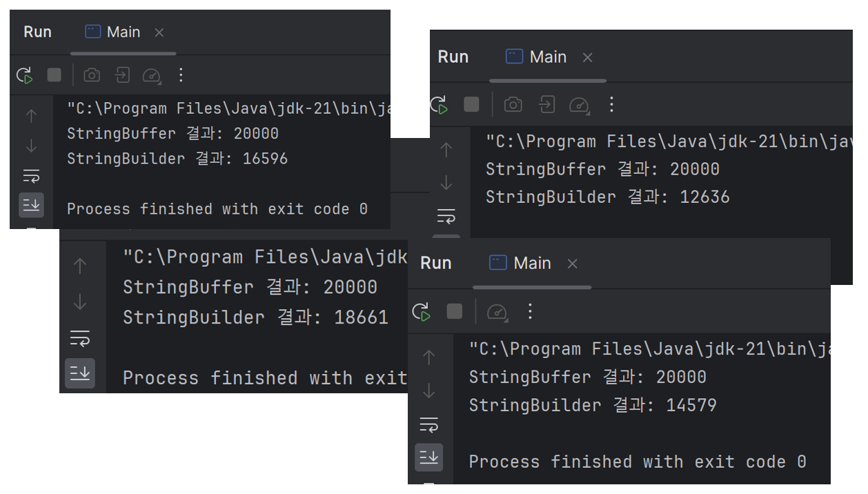Image resolution: width=868 pixels, height=494 pixels.
Task: Close Main tab in the 16596 window
Action: coord(159,32)
